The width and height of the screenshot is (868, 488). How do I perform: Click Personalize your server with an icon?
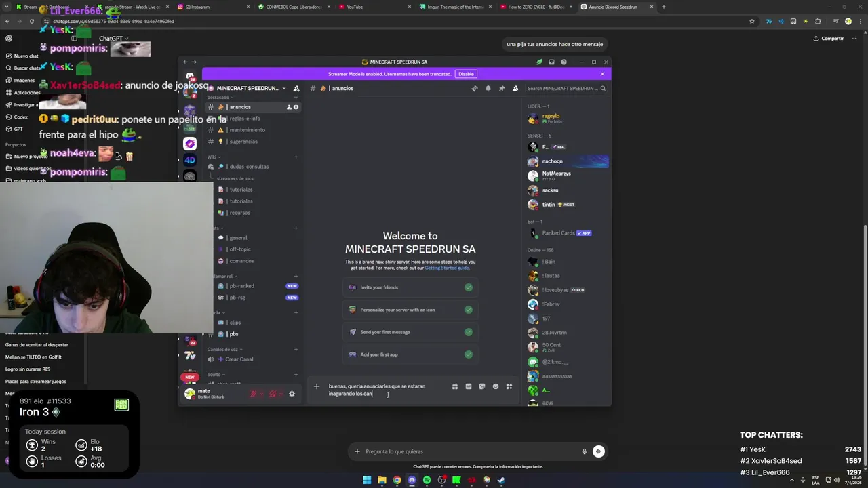[x=410, y=310]
